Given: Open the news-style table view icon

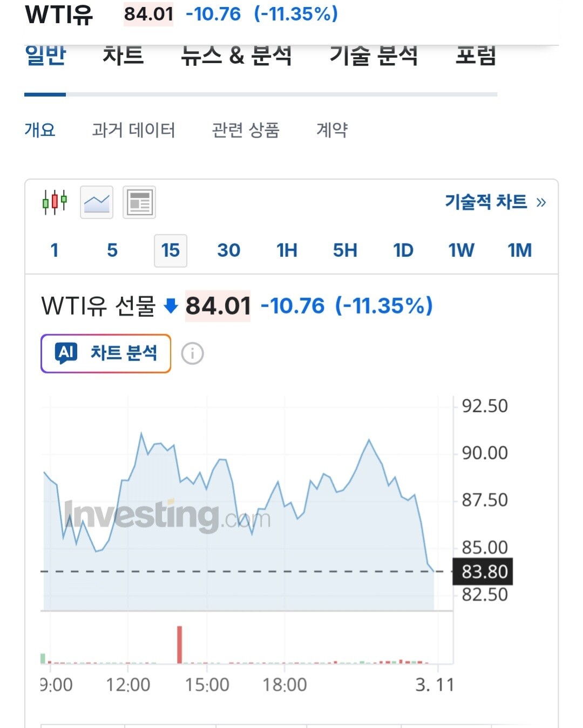Looking at the screenshot, I should (x=139, y=202).
